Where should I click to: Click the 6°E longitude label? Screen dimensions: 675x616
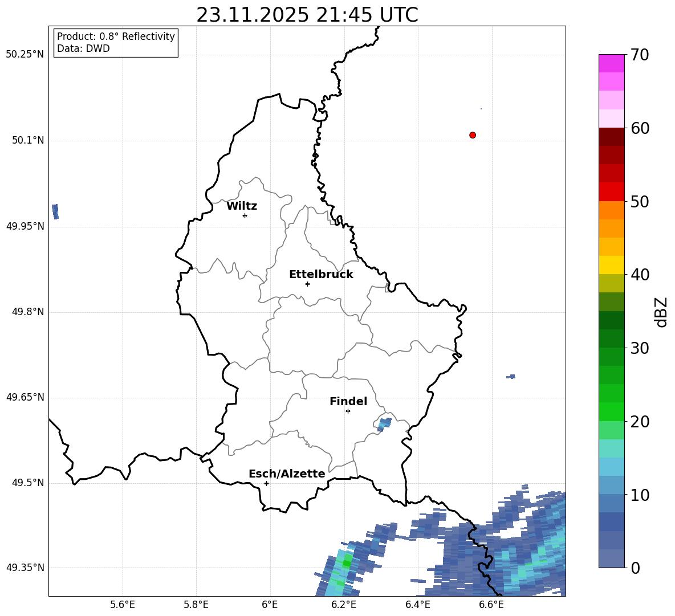tap(270, 605)
